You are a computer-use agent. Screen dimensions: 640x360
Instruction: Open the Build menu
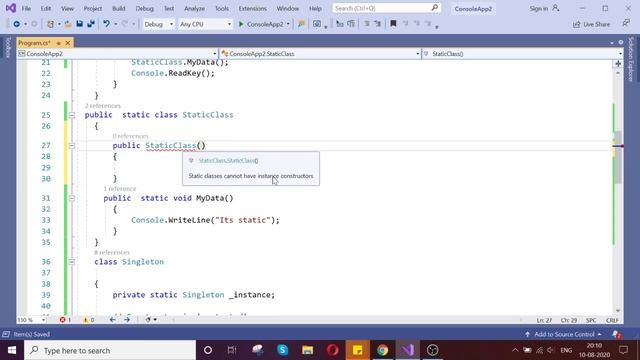point(119,8)
